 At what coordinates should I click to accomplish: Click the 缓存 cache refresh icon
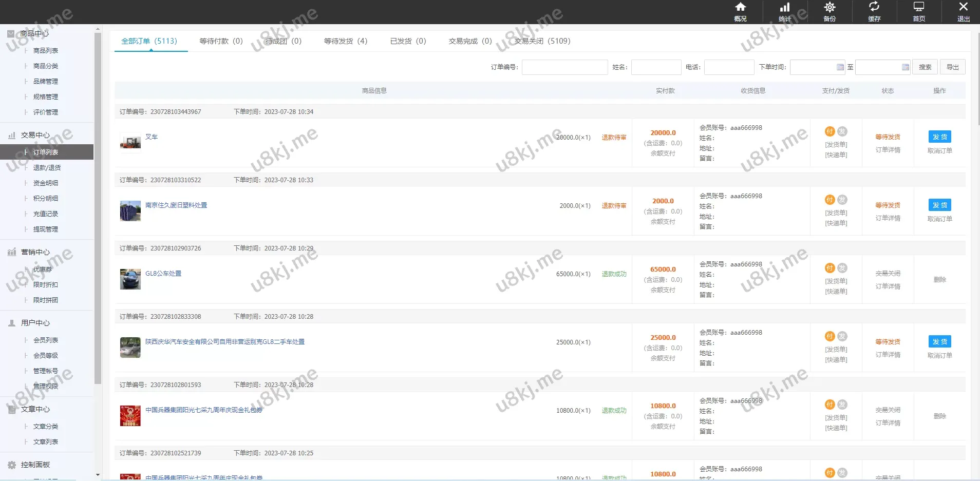(x=874, y=8)
